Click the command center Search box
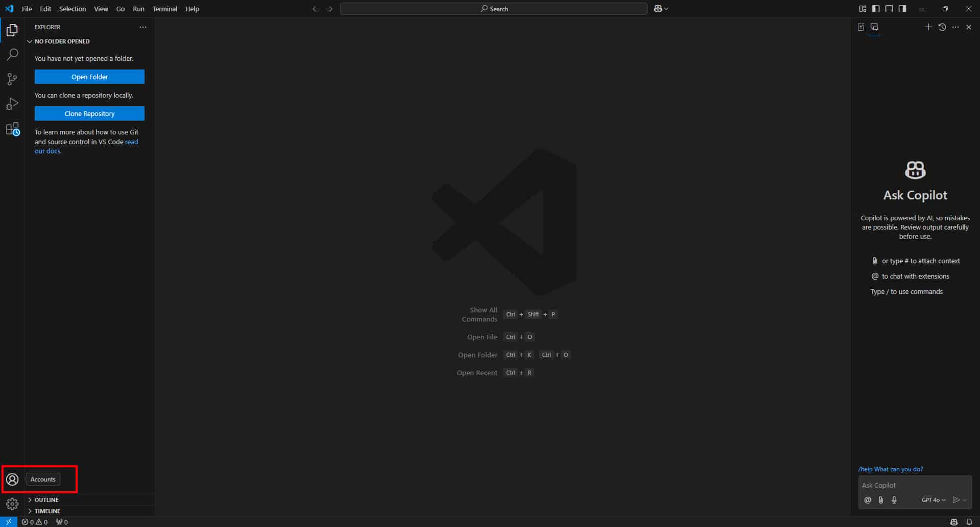Screen dimensions: 980x527 click(x=494, y=9)
